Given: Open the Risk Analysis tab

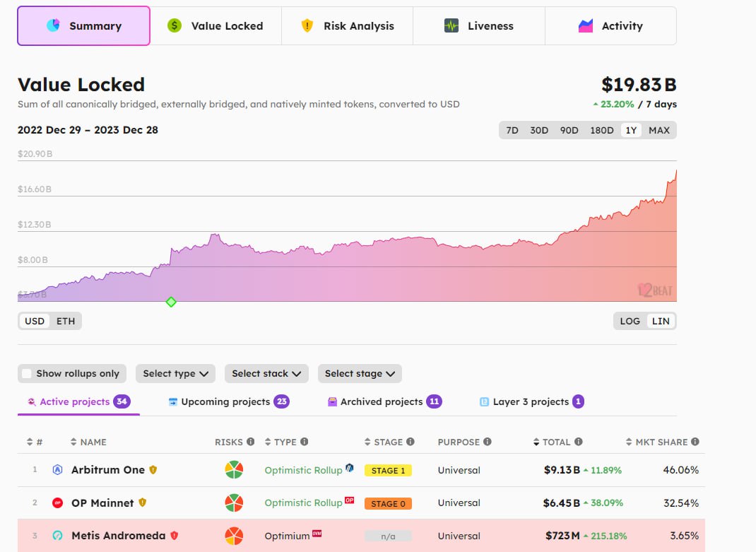Looking at the screenshot, I should point(347,26).
